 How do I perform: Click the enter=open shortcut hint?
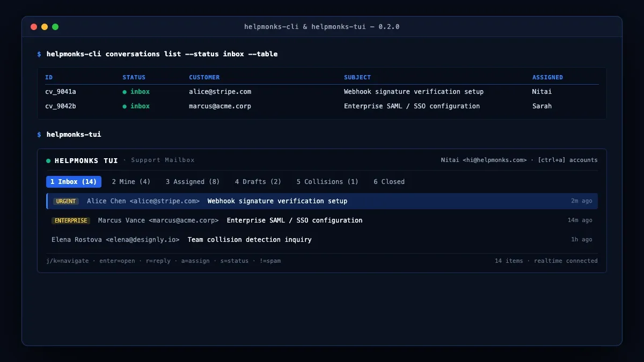[x=118, y=261]
